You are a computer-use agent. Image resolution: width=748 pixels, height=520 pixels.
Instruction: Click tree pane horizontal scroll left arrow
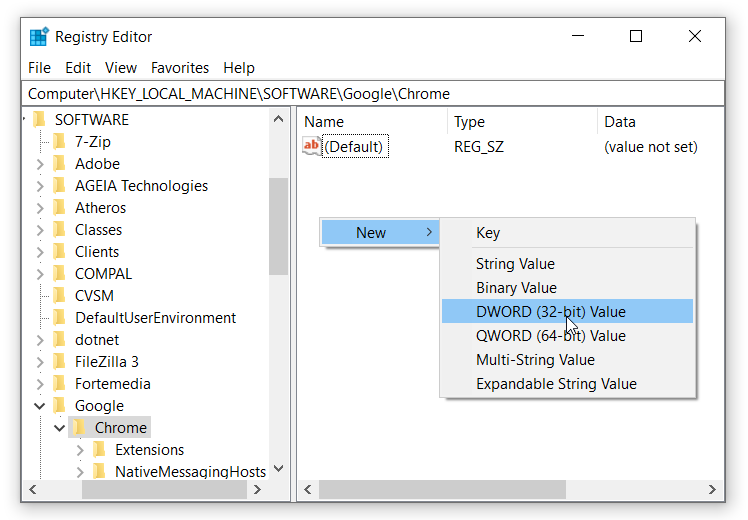33,489
